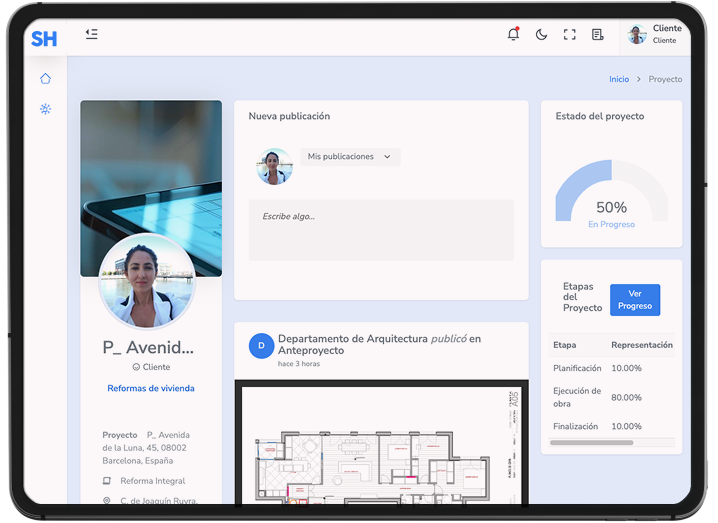Collapse the sidebar menu toggle

coord(92,34)
